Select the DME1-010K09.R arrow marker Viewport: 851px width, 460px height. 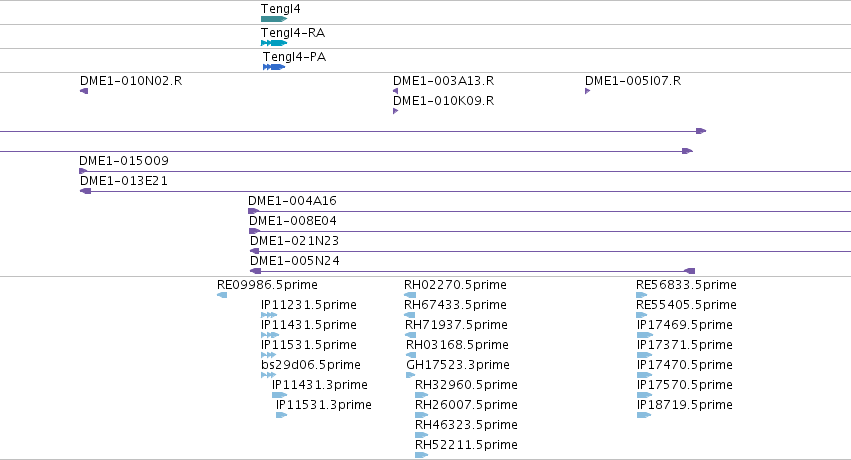coord(396,111)
